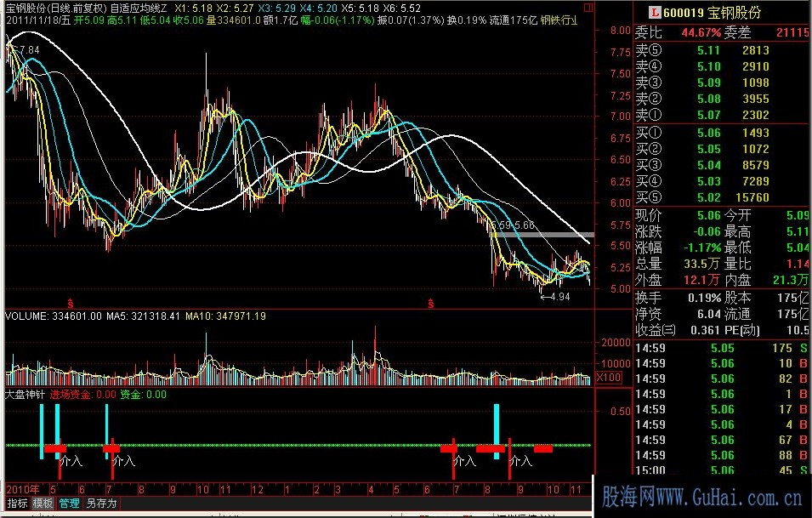Click the 15:00 trade at 5.06 with 45
The image size is (812, 518).
722,470
